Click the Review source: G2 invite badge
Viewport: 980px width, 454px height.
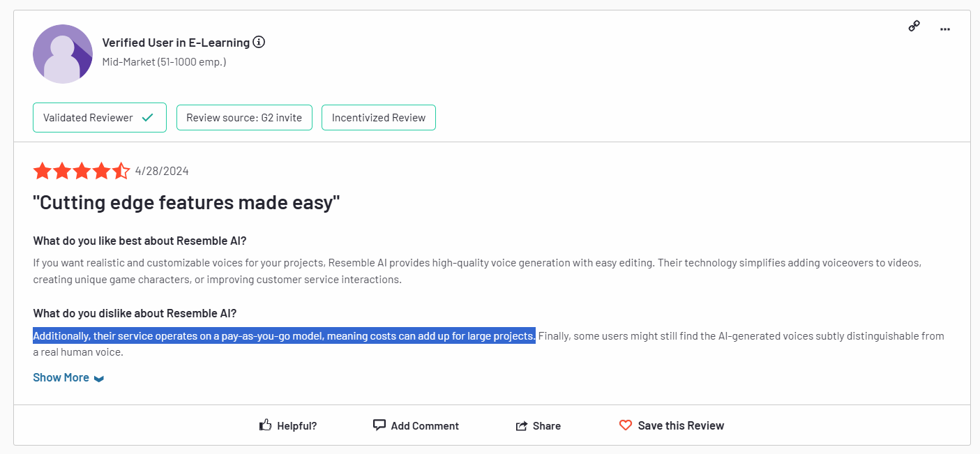243,118
